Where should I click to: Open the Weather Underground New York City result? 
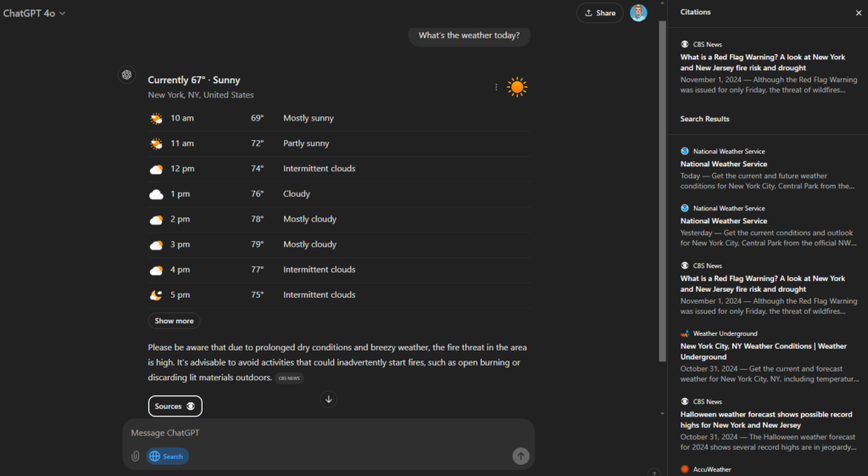[x=763, y=351]
